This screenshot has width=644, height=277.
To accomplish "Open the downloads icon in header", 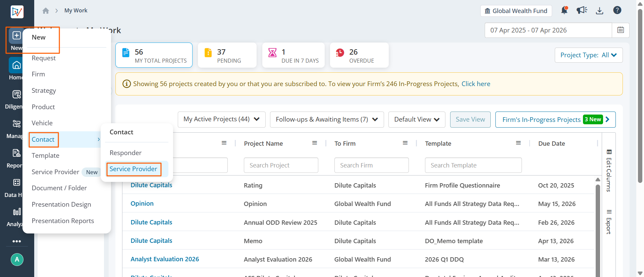I will click(x=600, y=10).
